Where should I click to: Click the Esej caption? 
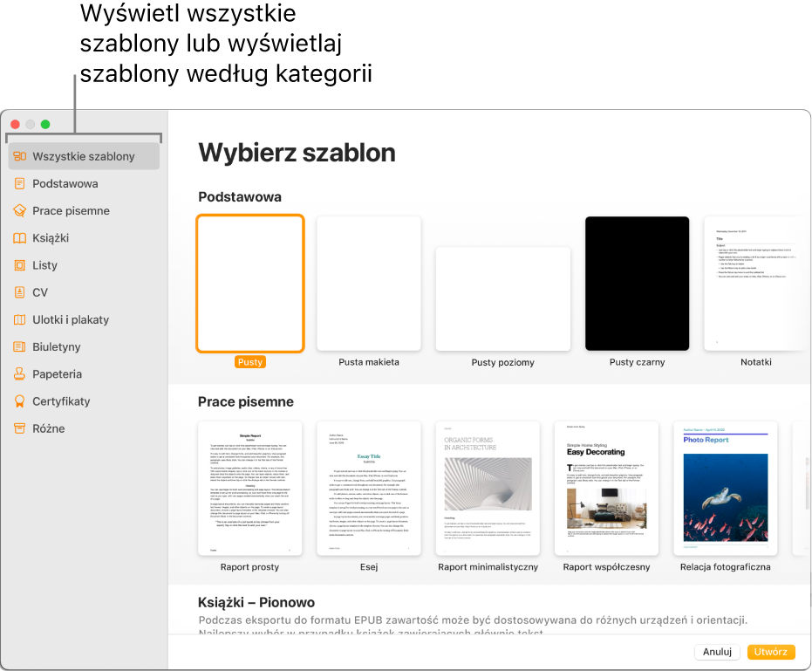click(x=369, y=567)
